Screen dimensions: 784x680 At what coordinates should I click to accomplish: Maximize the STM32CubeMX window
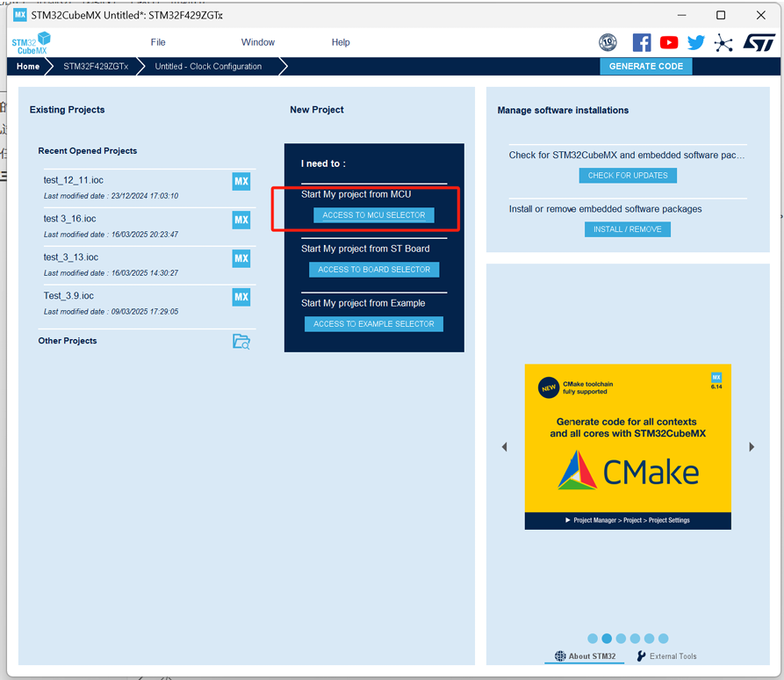(x=721, y=15)
